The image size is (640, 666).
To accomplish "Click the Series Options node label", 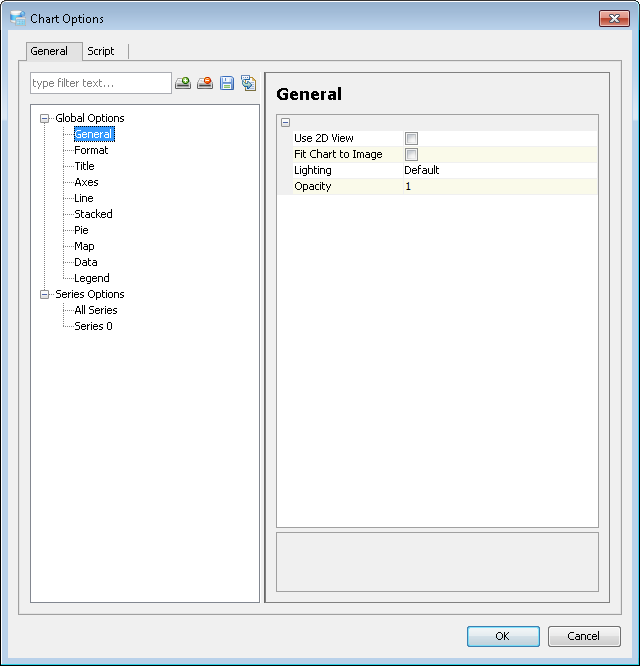I will click(90, 294).
